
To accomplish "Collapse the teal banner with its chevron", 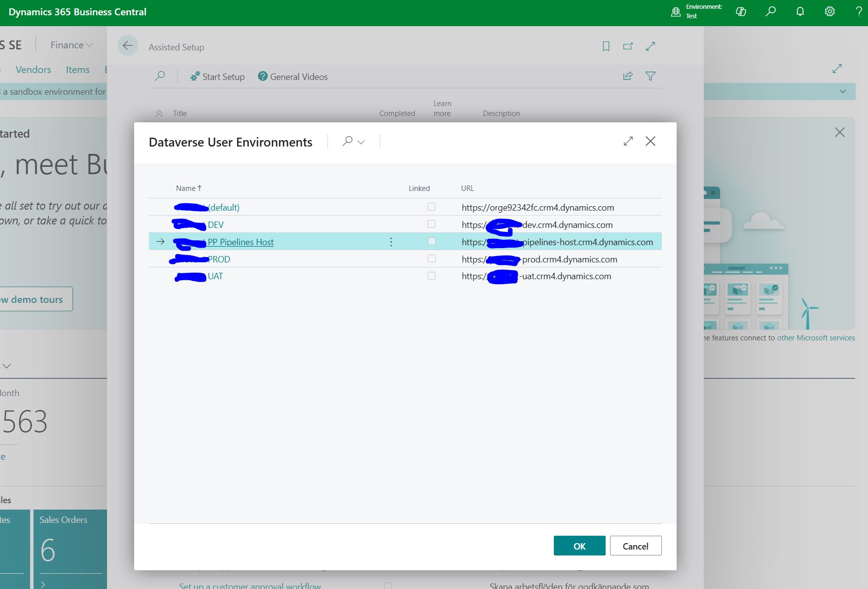I will [x=841, y=91].
